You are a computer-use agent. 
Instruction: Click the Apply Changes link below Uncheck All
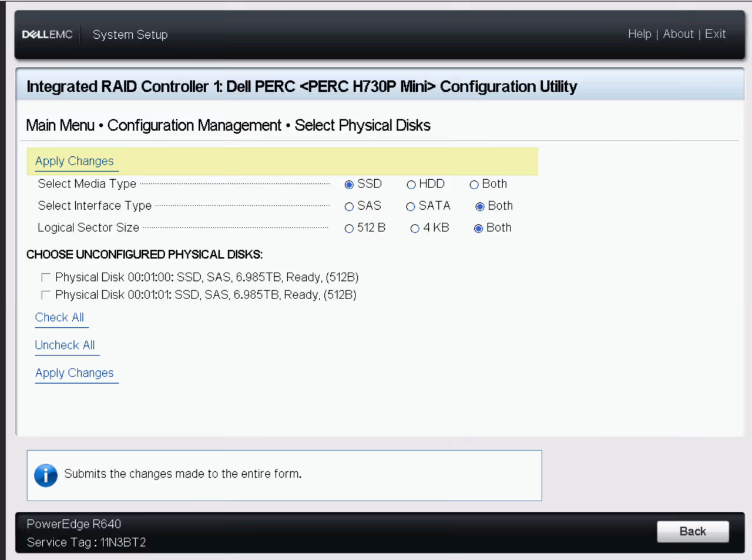point(75,373)
